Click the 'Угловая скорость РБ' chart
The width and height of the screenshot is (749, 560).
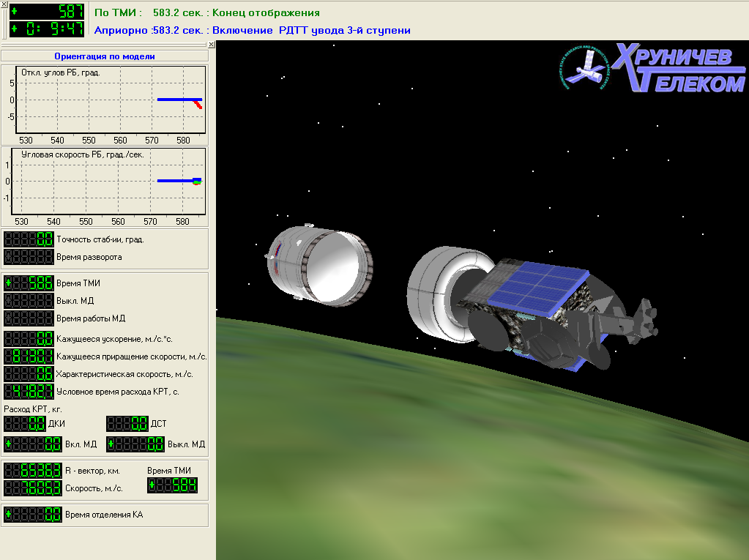coord(105,186)
